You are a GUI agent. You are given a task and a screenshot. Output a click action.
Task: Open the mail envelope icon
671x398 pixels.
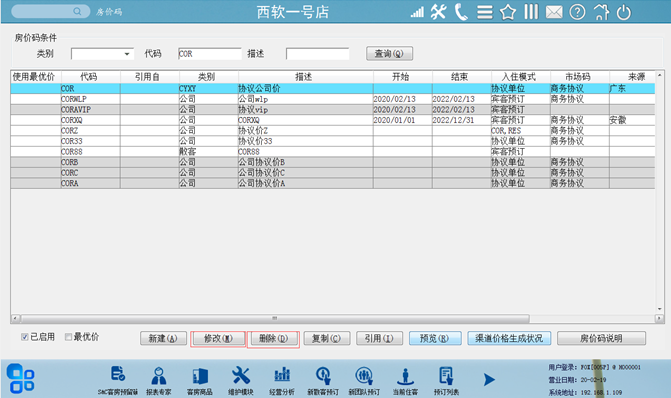pos(554,12)
